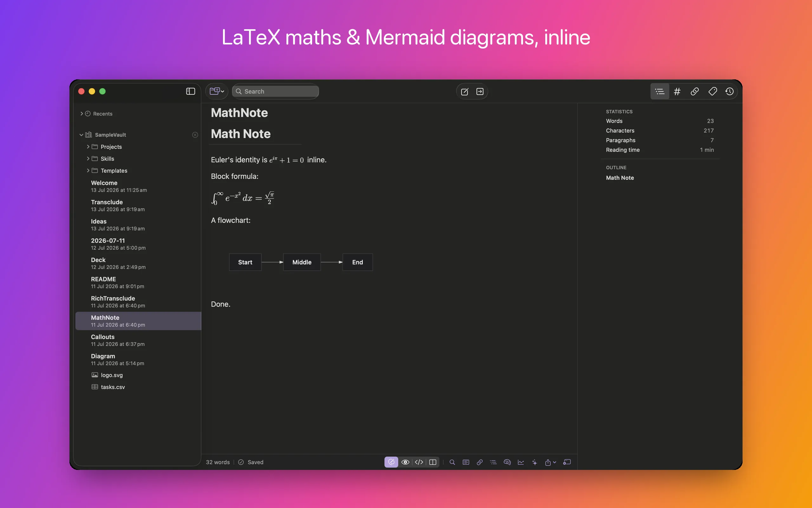Click the Reading time 1 min value
The image size is (812, 508).
click(707, 150)
